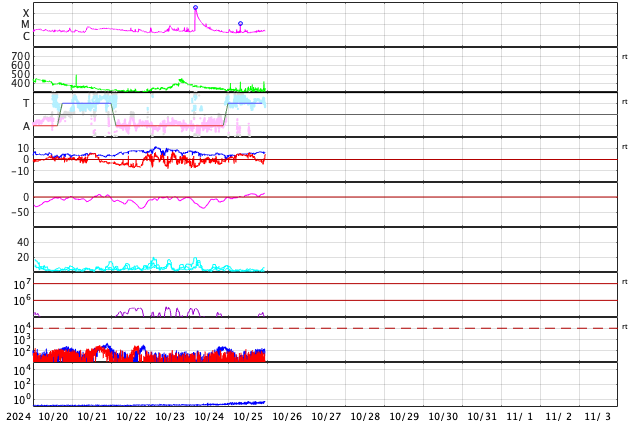The width and height of the screenshot is (634, 424).
Task: Click the 10/23 date label
Action: point(170,417)
